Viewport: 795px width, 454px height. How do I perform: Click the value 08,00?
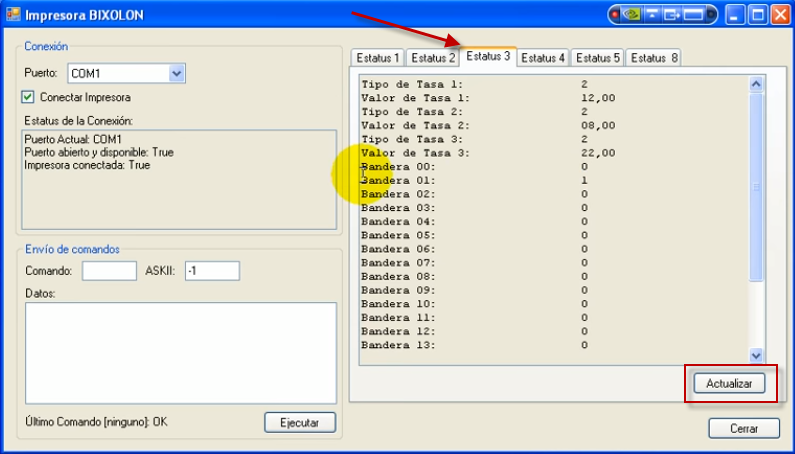(x=598, y=125)
